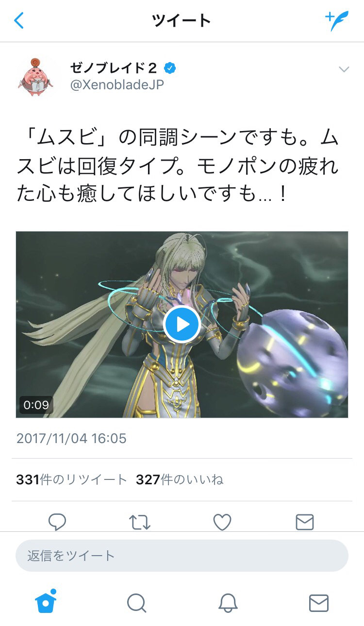Open the Notifications bell tab
Viewport: 364px width, 626px height.
pos(228,603)
